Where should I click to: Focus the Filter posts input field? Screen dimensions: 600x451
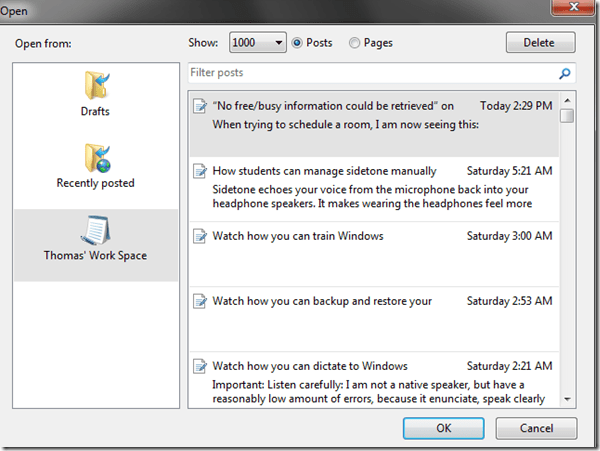pos(370,73)
